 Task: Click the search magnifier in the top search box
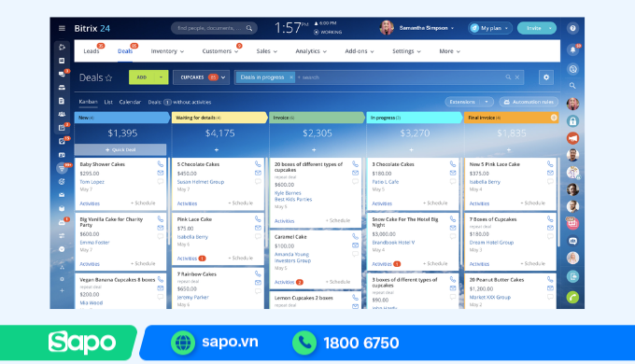(x=249, y=28)
